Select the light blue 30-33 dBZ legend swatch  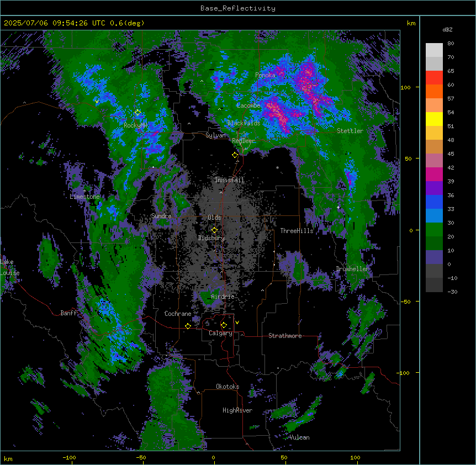pyautogui.click(x=434, y=216)
